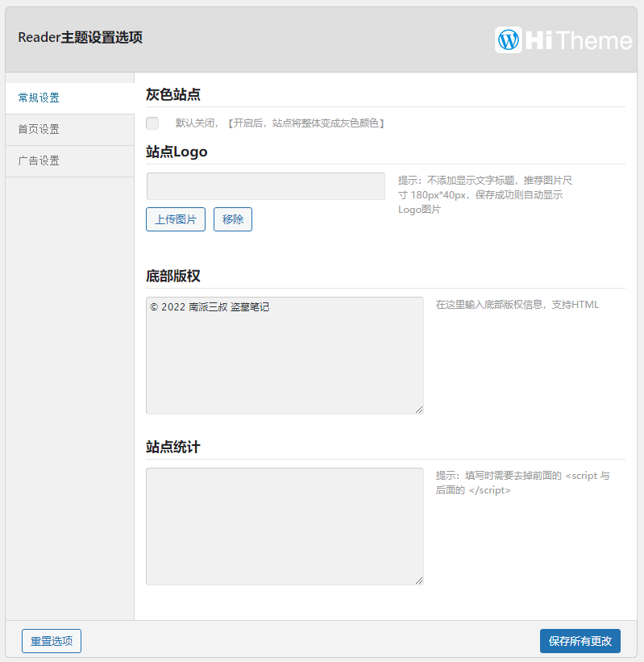This screenshot has height=662, width=644.
Task: Switch to the 常规设置 tab
Action: (39, 98)
